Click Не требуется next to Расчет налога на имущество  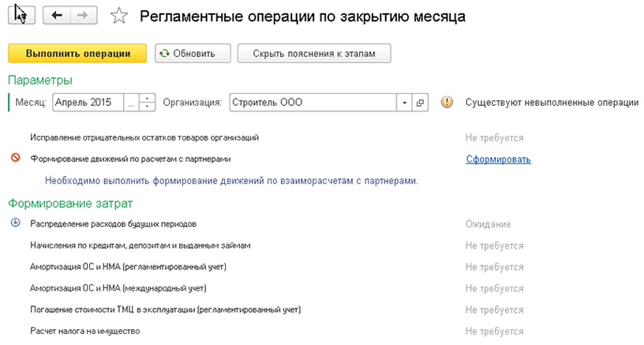coord(495,331)
